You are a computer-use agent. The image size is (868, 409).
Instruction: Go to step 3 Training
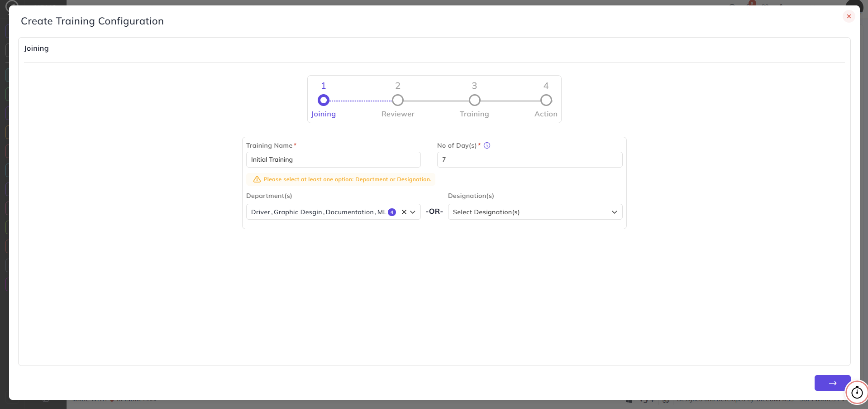(474, 100)
